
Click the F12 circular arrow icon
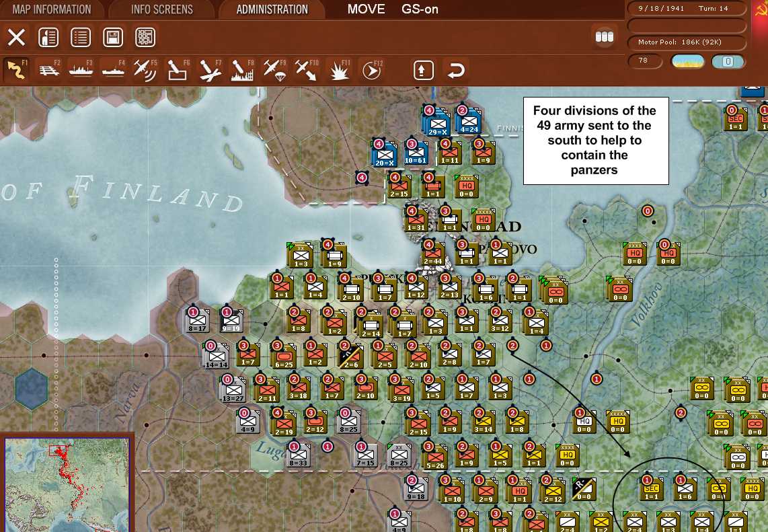click(x=371, y=70)
